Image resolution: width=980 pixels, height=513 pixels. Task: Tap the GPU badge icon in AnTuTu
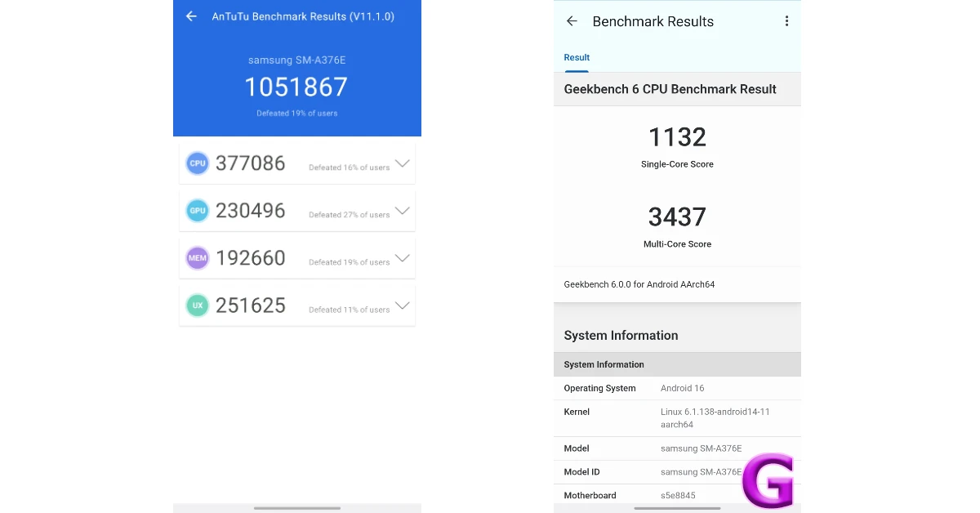[x=198, y=211]
